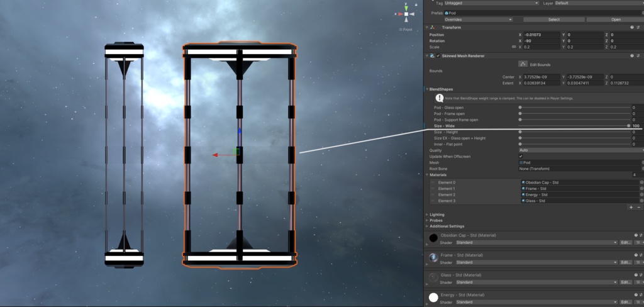Open object picker for Element 1 material
Image resolution: width=644 pixels, height=307 pixels.
tap(641, 188)
